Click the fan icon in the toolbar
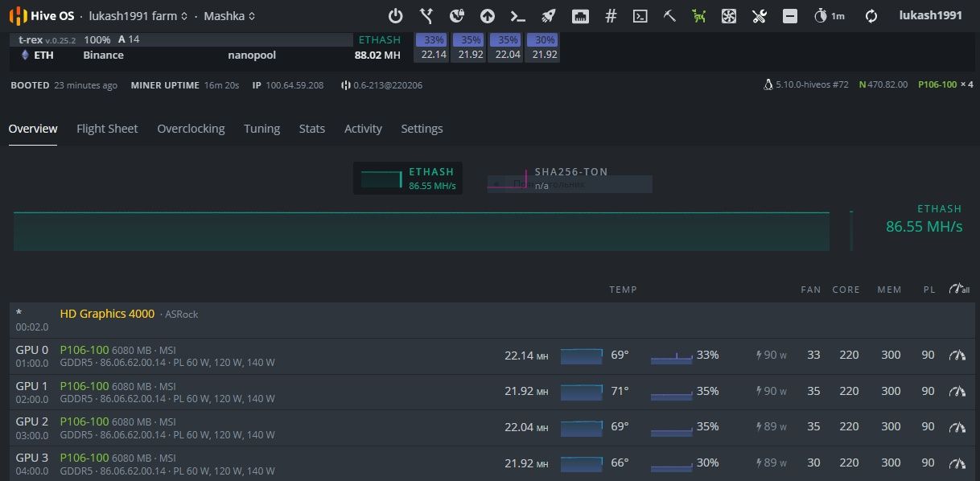The height and width of the screenshot is (481, 980). click(x=729, y=16)
